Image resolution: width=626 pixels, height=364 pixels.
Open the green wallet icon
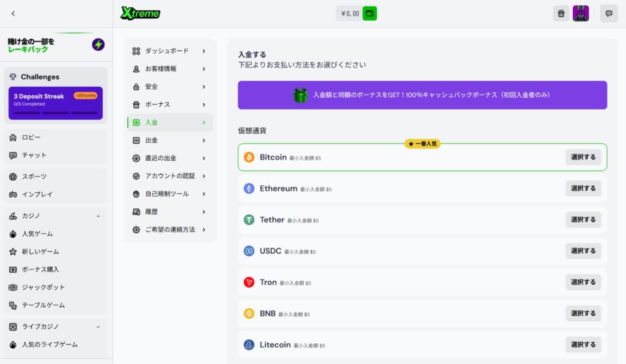[x=370, y=13]
